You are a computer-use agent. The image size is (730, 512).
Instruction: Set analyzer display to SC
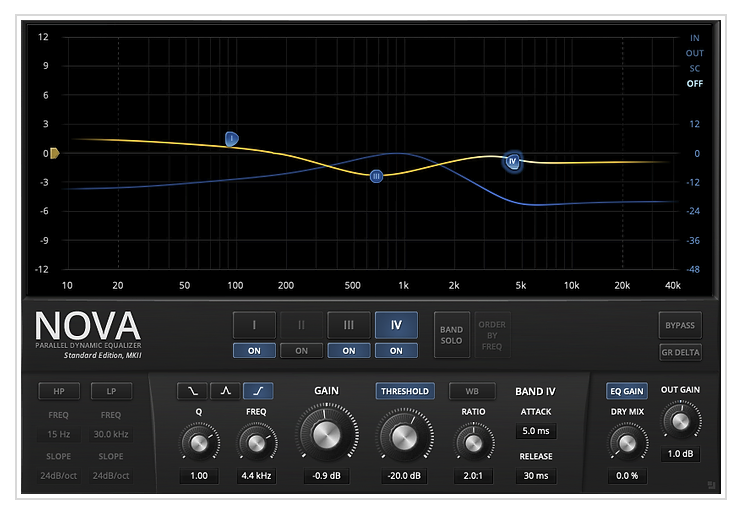click(x=695, y=68)
